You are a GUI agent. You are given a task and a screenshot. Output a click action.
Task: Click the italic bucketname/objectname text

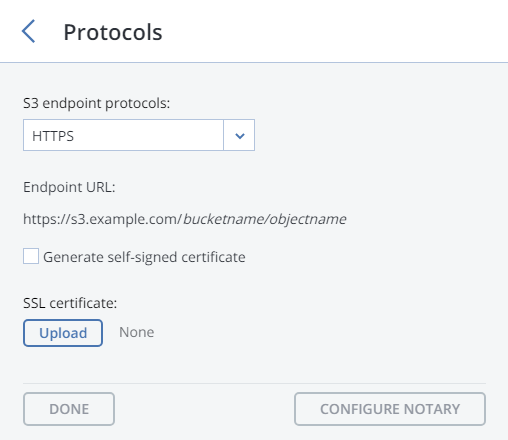pos(265,220)
